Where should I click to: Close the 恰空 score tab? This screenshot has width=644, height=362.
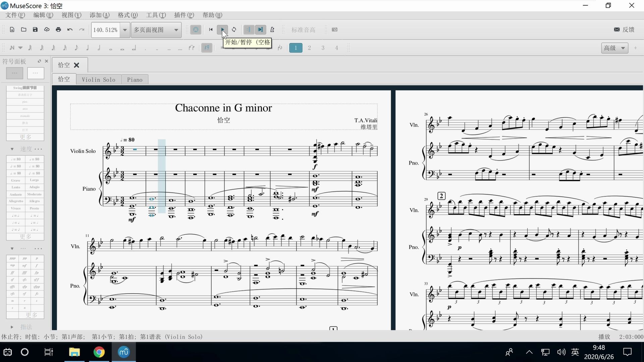[76, 65]
